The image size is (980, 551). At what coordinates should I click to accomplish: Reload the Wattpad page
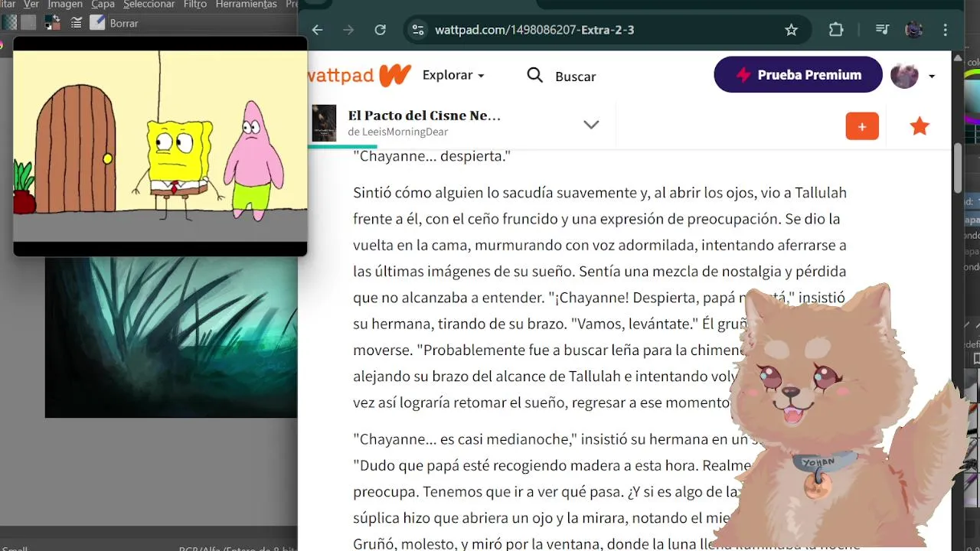click(380, 30)
